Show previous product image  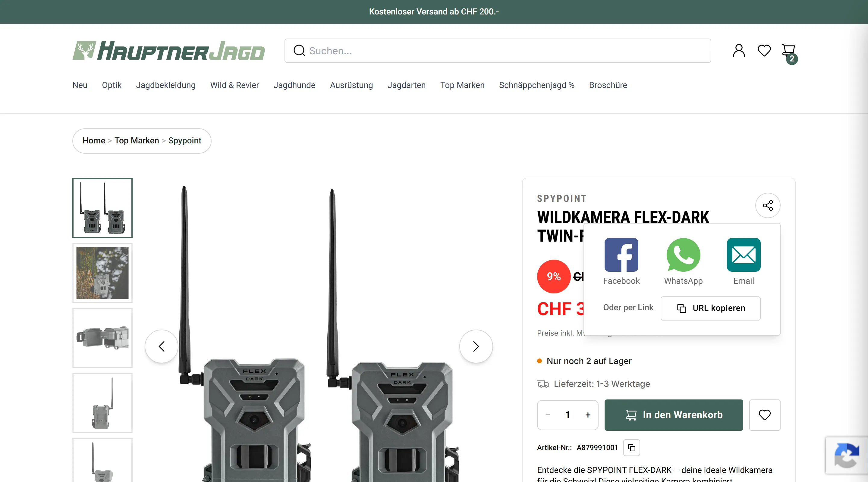pos(162,346)
